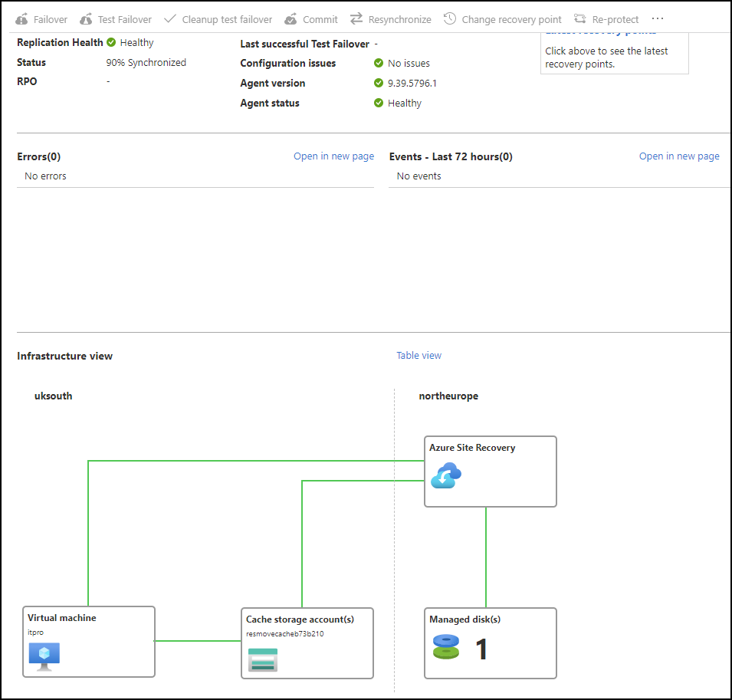The image size is (732, 700).
Task: Click the Commit cloud icon
Action: click(x=291, y=19)
